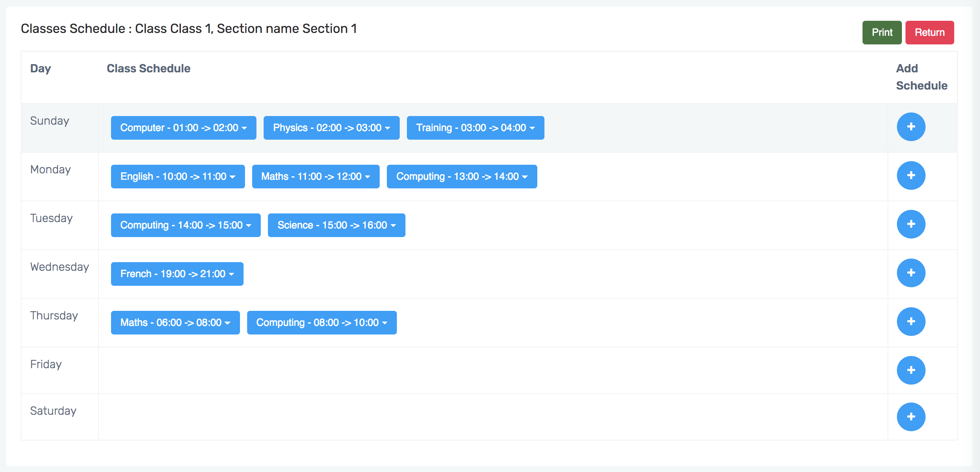Open the Training 03:00 -> 04:00 dropdown

(x=475, y=128)
